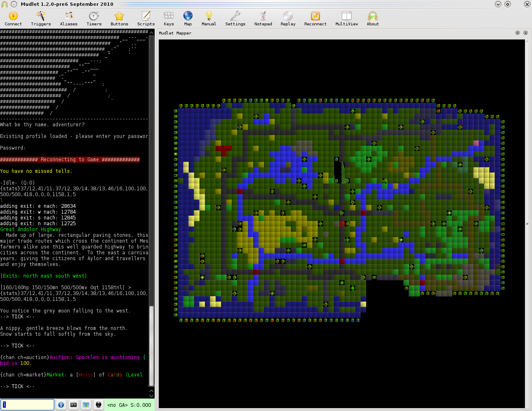This screenshot has width=532, height=411.
Task: Click the black bomb emergency-stop icon
Action: coord(99,405)
